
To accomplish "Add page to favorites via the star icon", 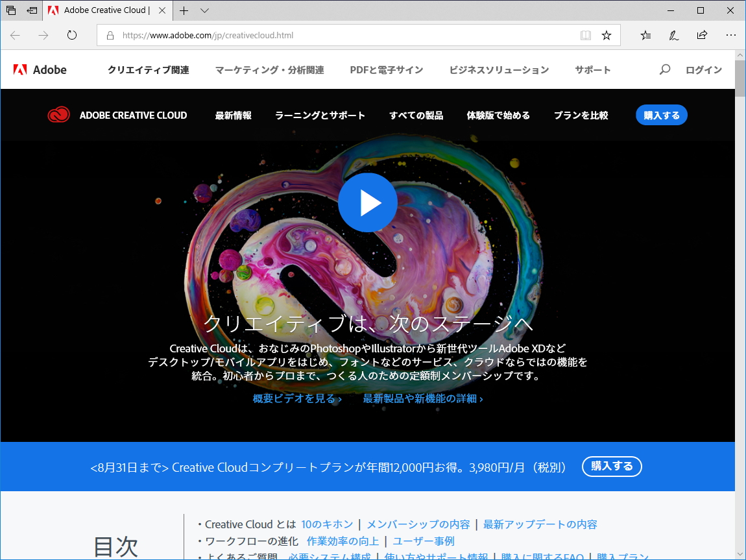I will (606, 36).
